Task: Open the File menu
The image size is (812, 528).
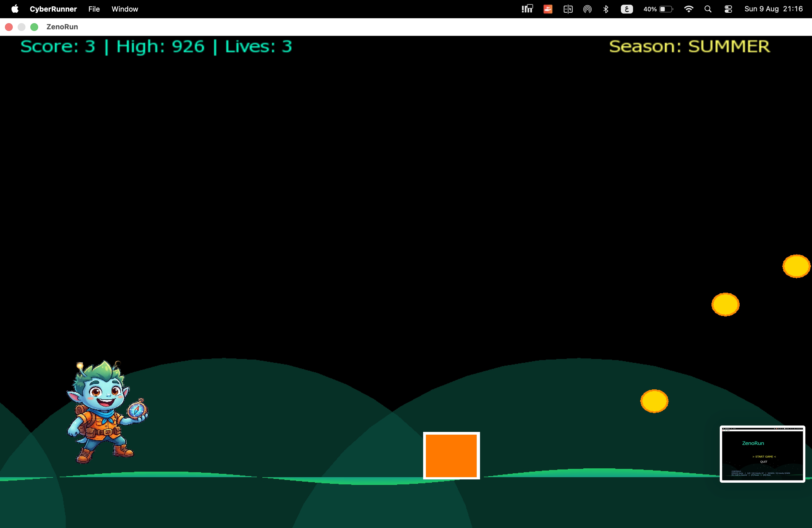Action: point(94,9)
